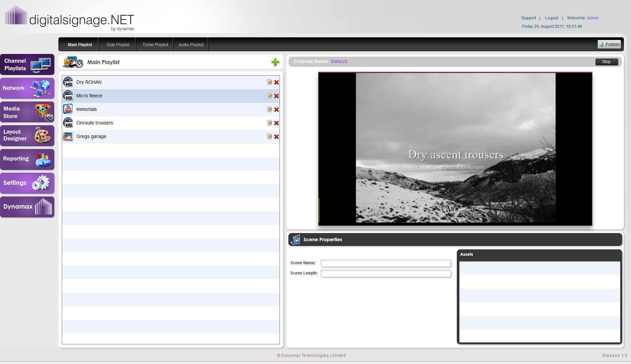Image resolution: width=631 pixels, height=364 pixels.
Task: Click the Default channel name
Action: pos(339,61)
